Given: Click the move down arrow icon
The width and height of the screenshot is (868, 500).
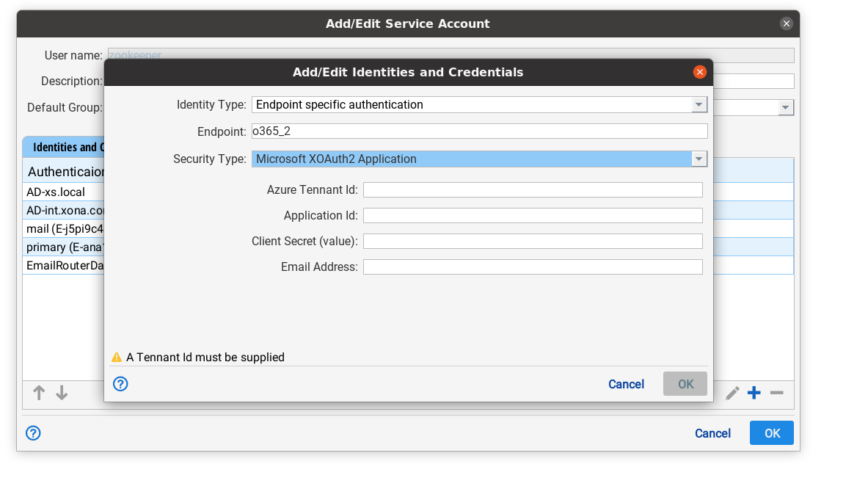Looking at the screenshot, I should coord(62,393).
